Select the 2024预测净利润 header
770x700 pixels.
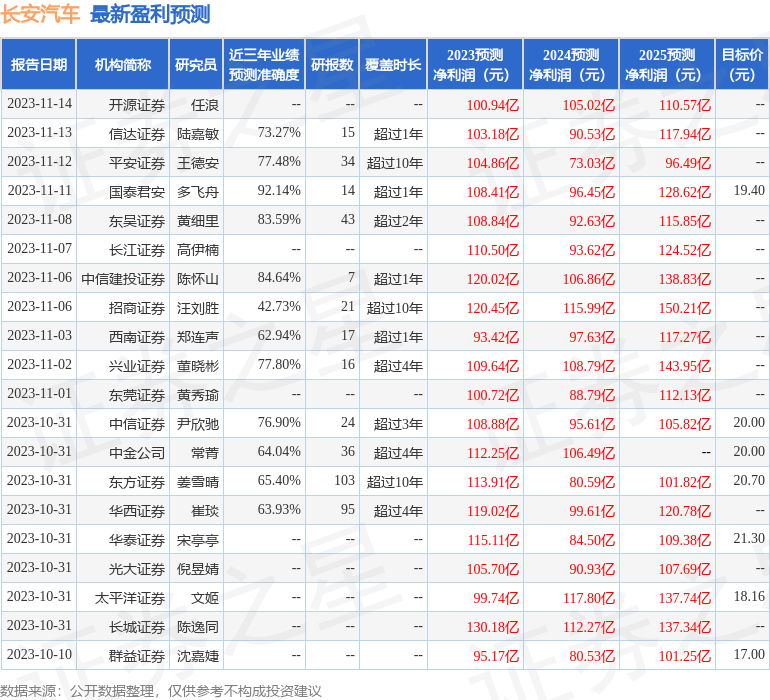point(571,64)
